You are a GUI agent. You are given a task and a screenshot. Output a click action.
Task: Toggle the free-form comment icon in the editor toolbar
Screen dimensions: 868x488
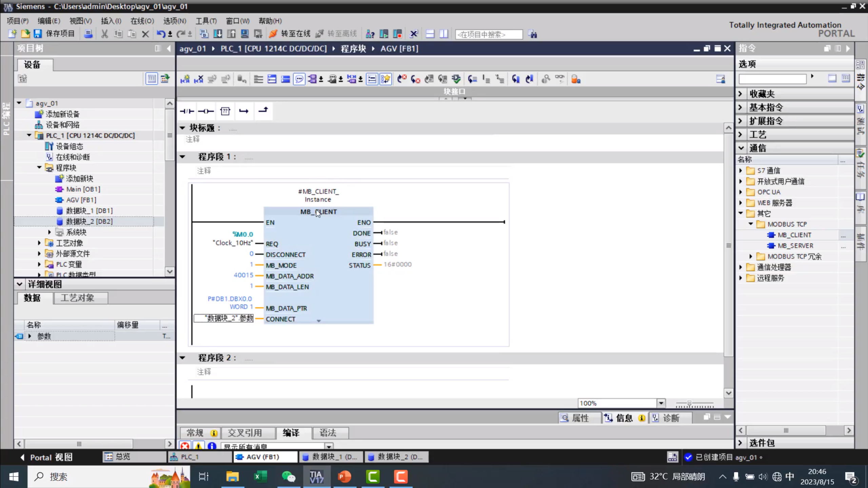point(299,79)
